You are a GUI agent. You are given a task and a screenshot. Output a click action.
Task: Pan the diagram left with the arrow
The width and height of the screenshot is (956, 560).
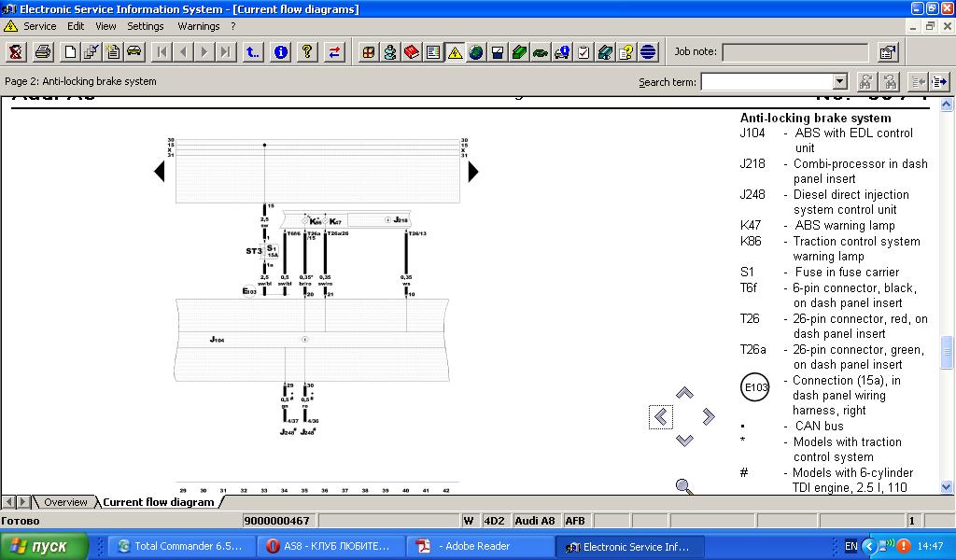(661, 417)
